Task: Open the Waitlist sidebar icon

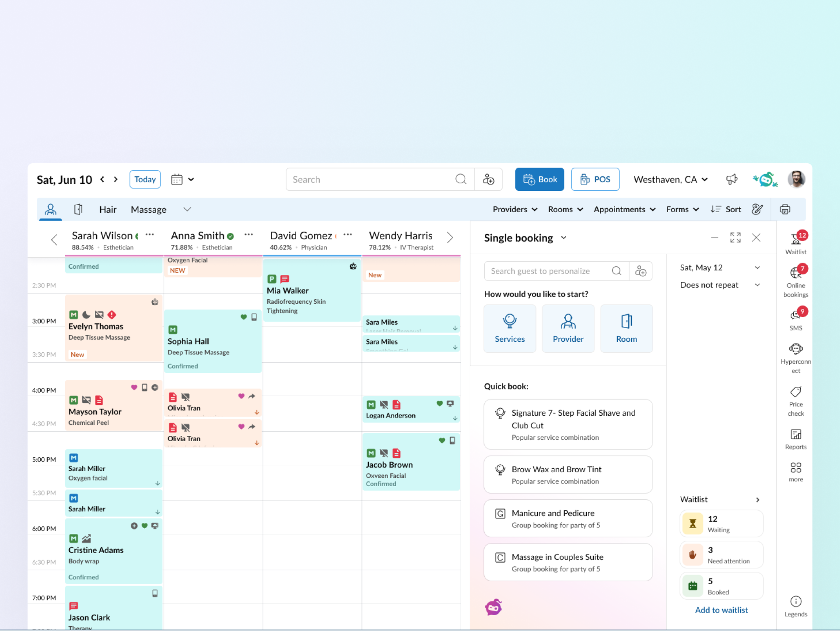Action: [x=795, y=243]
